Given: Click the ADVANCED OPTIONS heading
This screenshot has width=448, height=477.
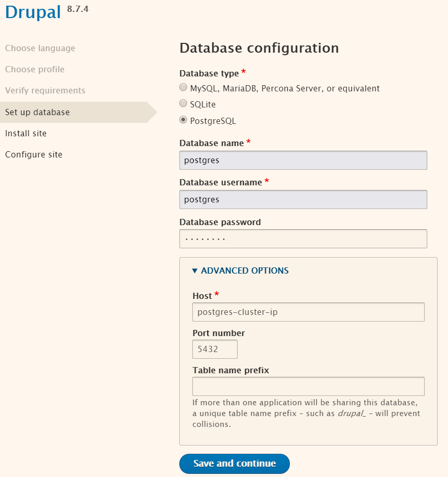Looking at the screenshot, I should point(244,271).
